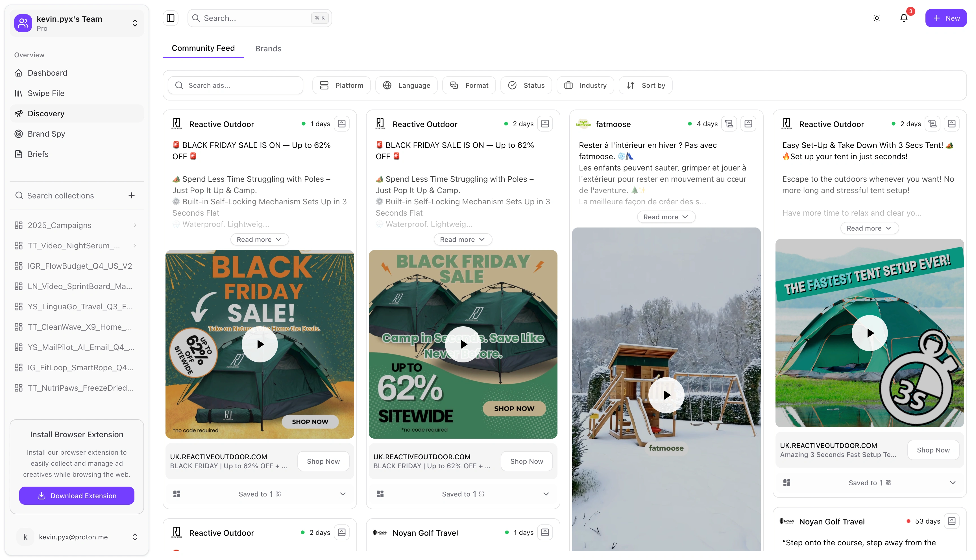Open the Sort by dropdown

646,86
